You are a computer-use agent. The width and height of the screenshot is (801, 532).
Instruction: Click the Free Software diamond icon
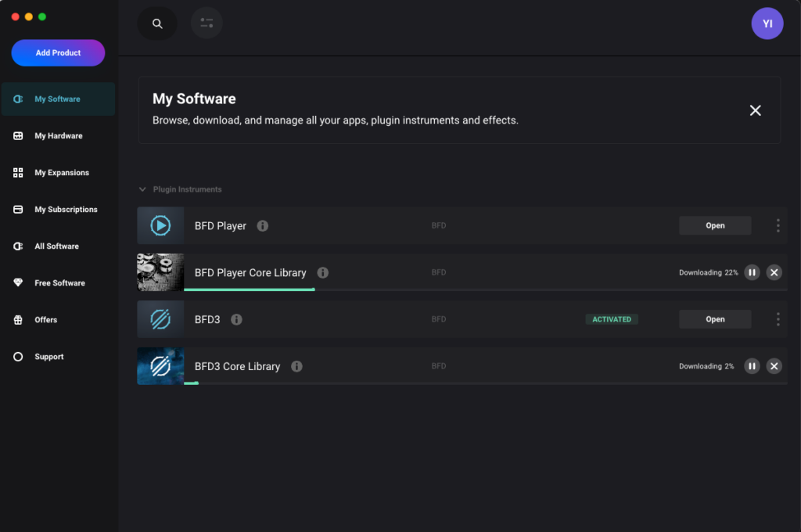click(x=18, y=282)
